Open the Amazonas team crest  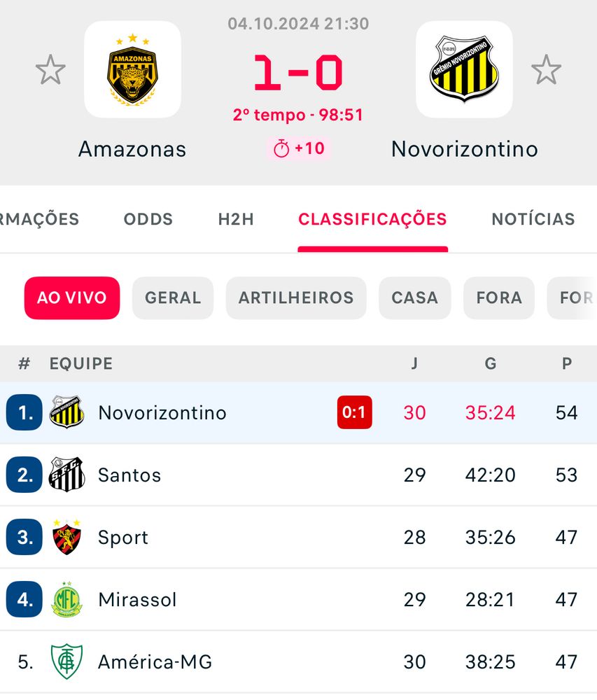click(x=132, y=69)
